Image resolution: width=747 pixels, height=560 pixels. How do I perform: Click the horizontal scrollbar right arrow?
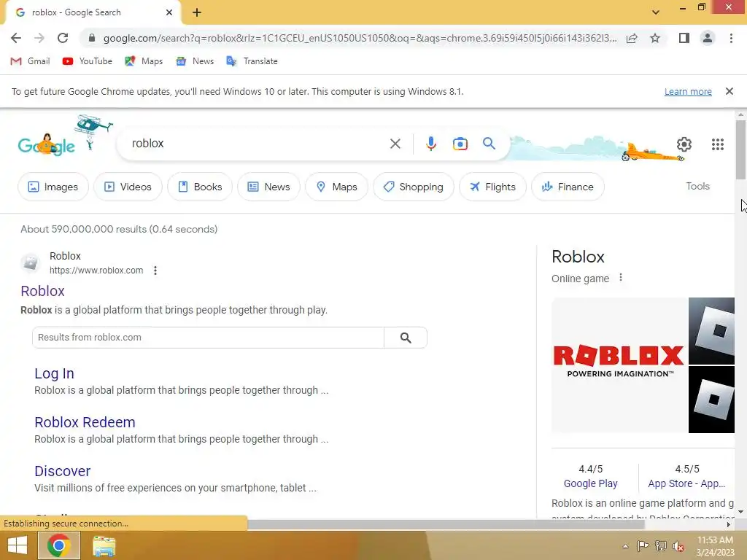728,524
